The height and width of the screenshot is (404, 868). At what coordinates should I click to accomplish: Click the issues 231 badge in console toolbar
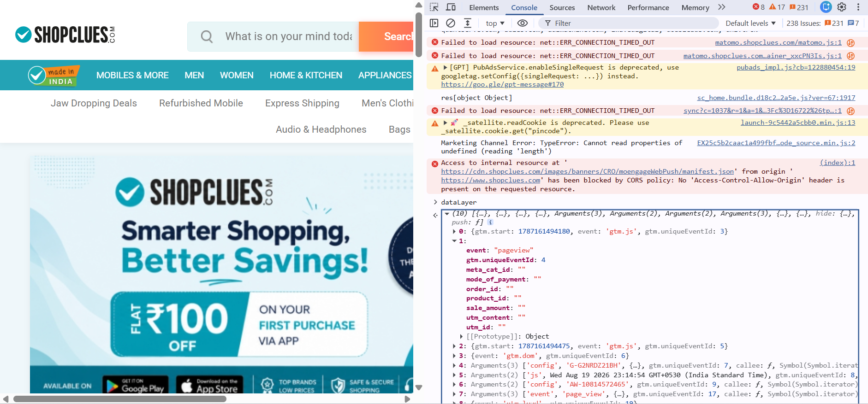coord(834,23)
